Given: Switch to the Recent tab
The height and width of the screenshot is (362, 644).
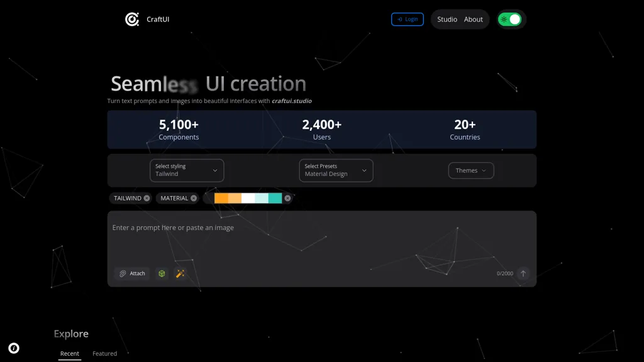Looking at the screenshot, I should 70,353.
